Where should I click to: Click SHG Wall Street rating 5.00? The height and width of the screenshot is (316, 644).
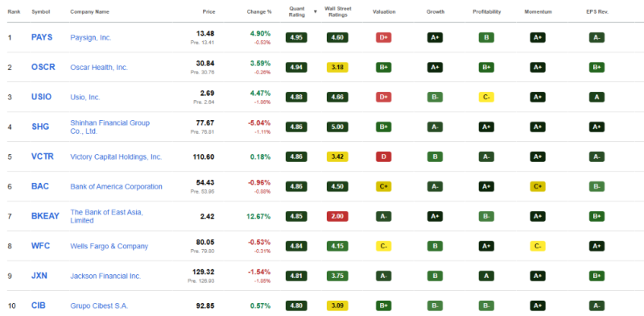pyautogui.click(x=337, y=127)
